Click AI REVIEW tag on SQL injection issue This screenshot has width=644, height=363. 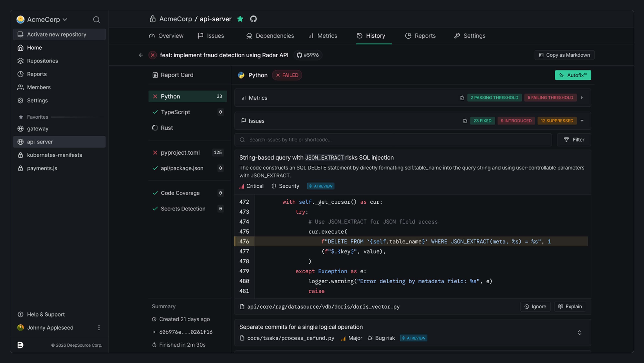click(x=321, y=186)
